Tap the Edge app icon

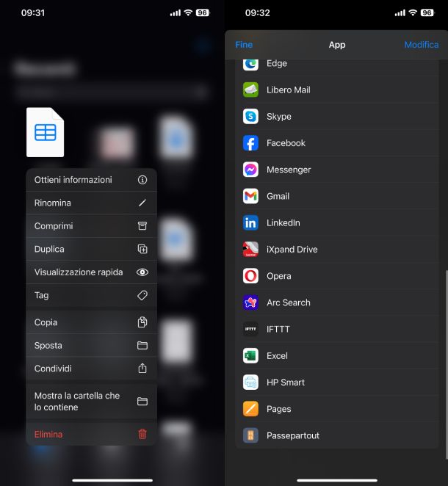[250, 64]
